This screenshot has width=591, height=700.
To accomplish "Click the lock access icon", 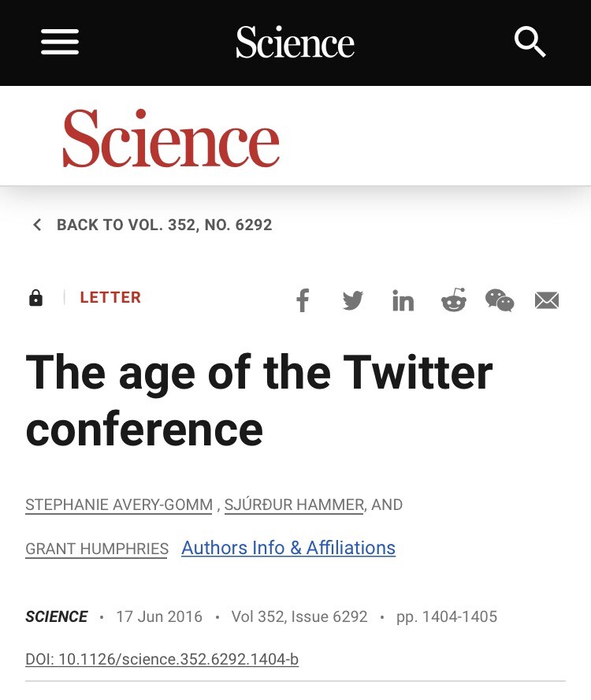I will coord(35,298).
